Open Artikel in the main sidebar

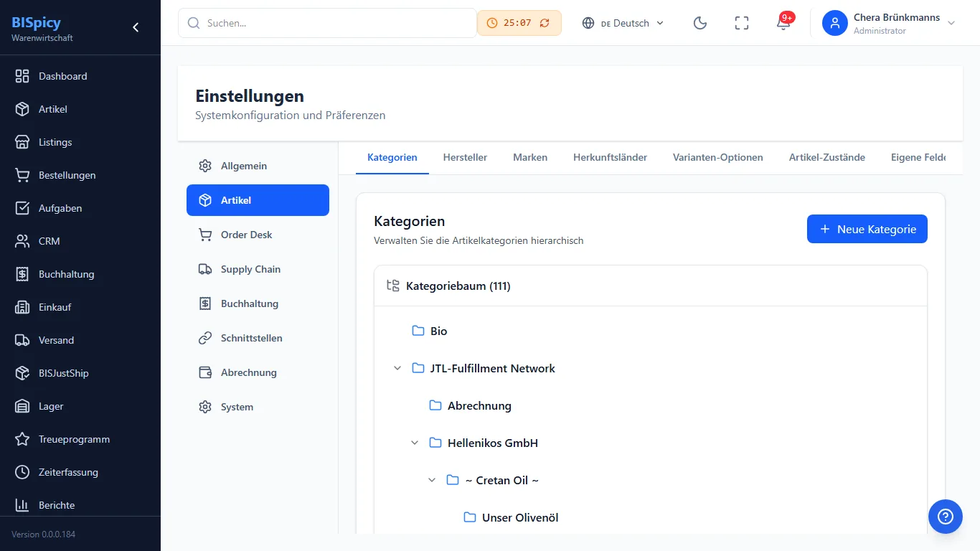pyautogui.click(x=80, y=109)
